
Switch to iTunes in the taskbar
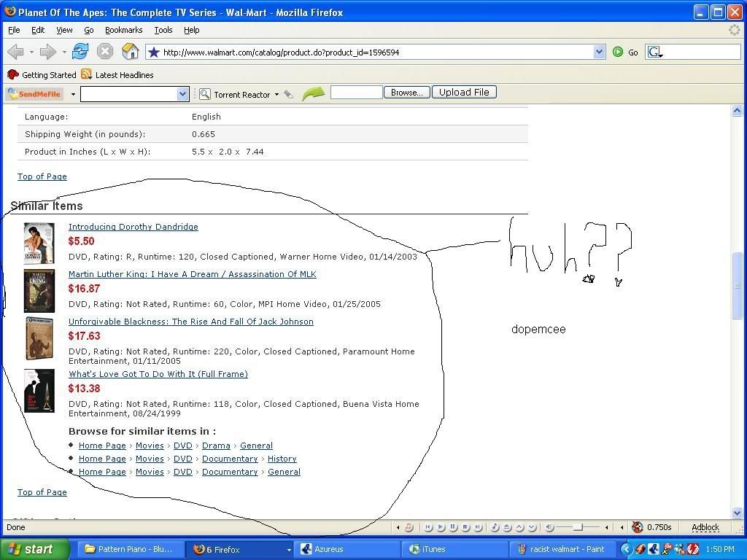pos(455,550)
